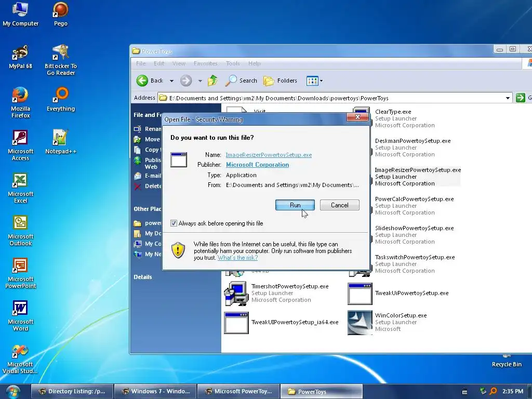Go up one folder level icon
The width and height of the screenshot is (532, 399).
(x=212, y=81)
